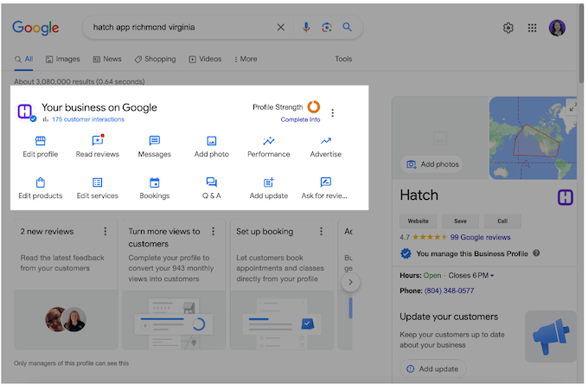The image size is (588, 391).
Task: Click the Add photo icon
Action: point(211,141)
